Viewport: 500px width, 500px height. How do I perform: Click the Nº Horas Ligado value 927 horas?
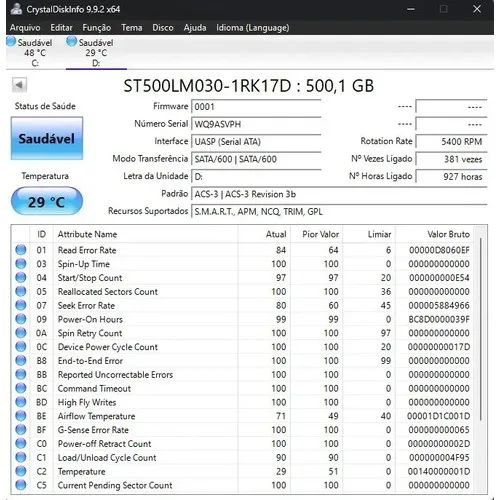[x=451, y=176]
